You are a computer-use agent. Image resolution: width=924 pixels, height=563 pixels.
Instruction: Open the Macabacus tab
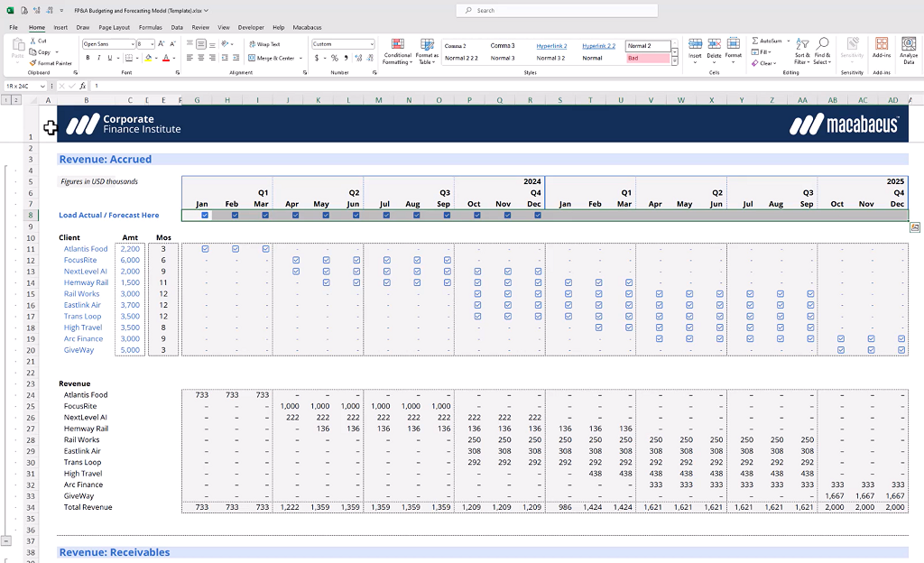307,27
